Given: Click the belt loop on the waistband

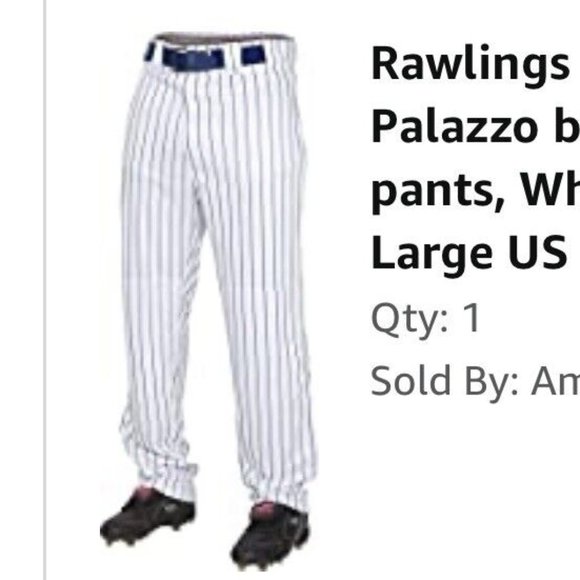Looking at the screenshot, I should point(232,56).
